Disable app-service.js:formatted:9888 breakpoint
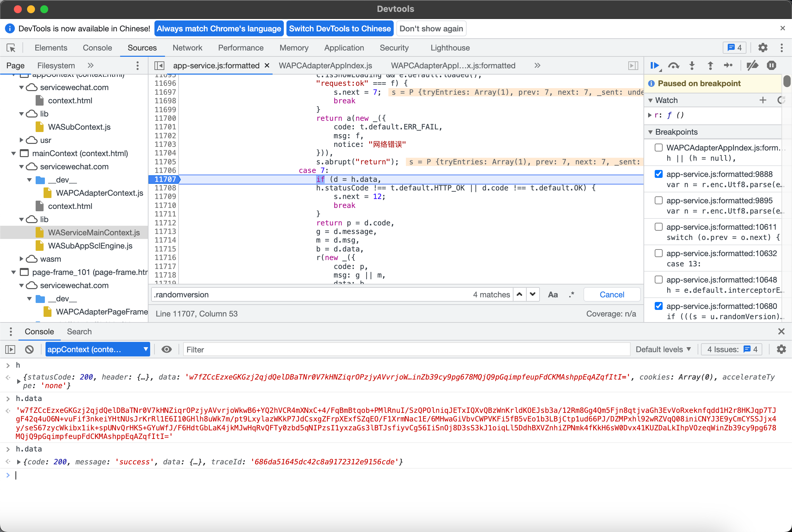The width and height of the screenshot is (792, 532). click(x=658, y=174)
